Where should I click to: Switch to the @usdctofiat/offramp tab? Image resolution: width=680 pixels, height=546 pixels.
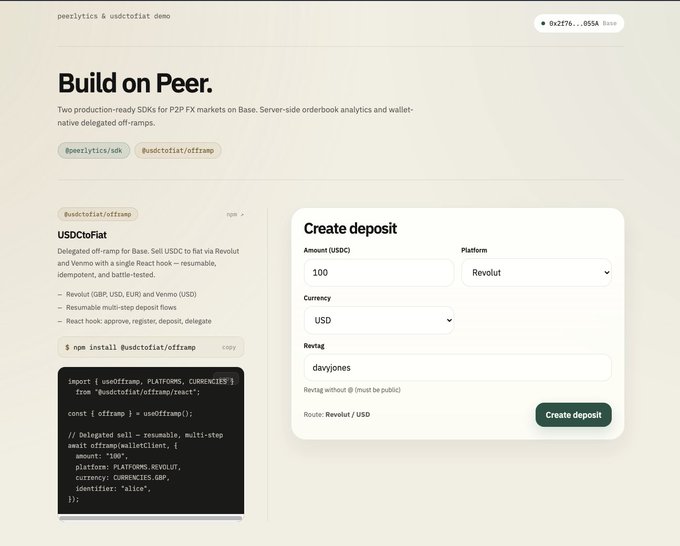pos(178,151)
